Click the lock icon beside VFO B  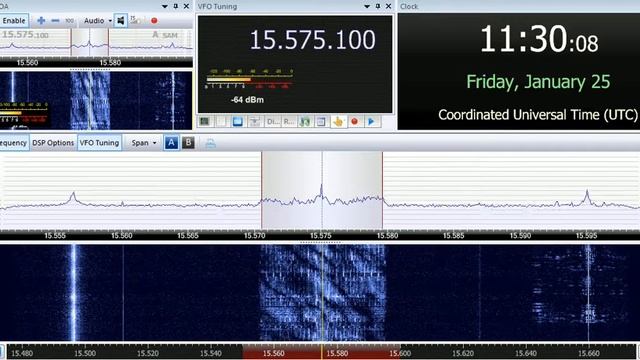tap(210, 143)
